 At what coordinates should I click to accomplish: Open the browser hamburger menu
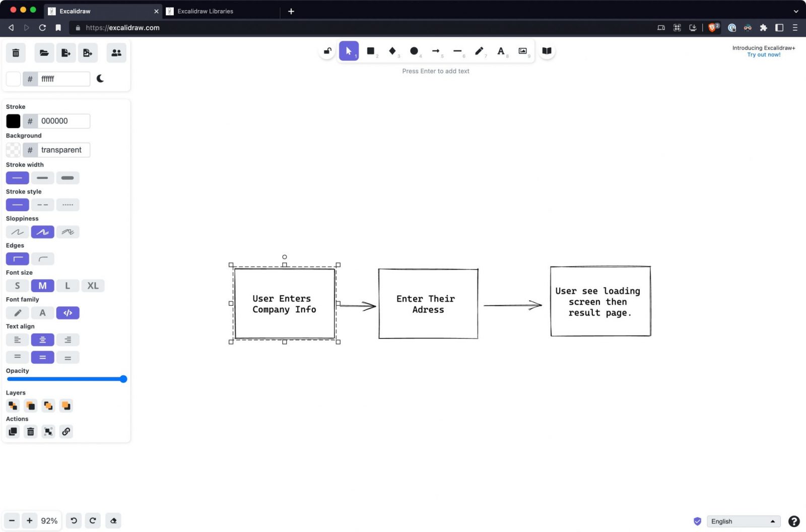tap(795, 28)
